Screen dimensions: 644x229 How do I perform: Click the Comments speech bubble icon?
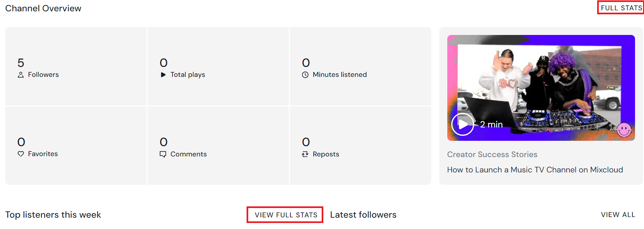point(163,154)
